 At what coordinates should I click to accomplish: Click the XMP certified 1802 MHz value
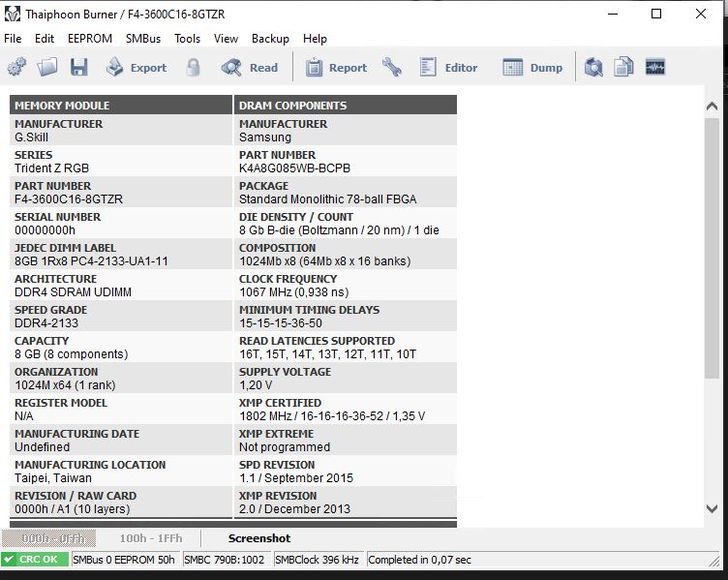332,416
